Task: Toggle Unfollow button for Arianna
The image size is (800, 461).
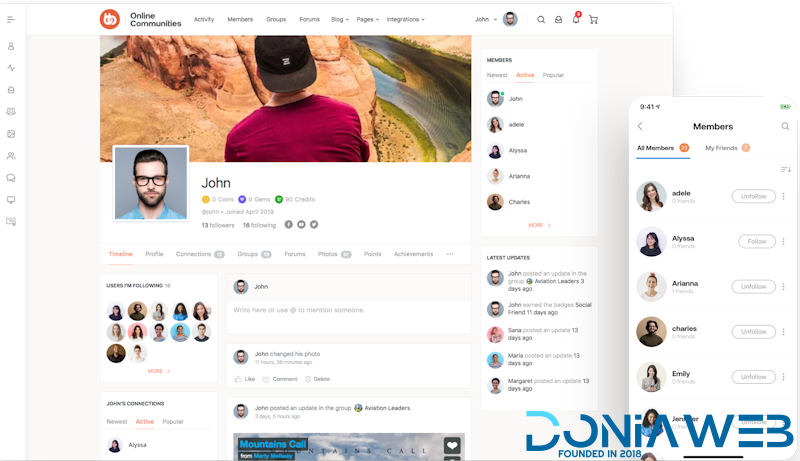Action: 753,286
